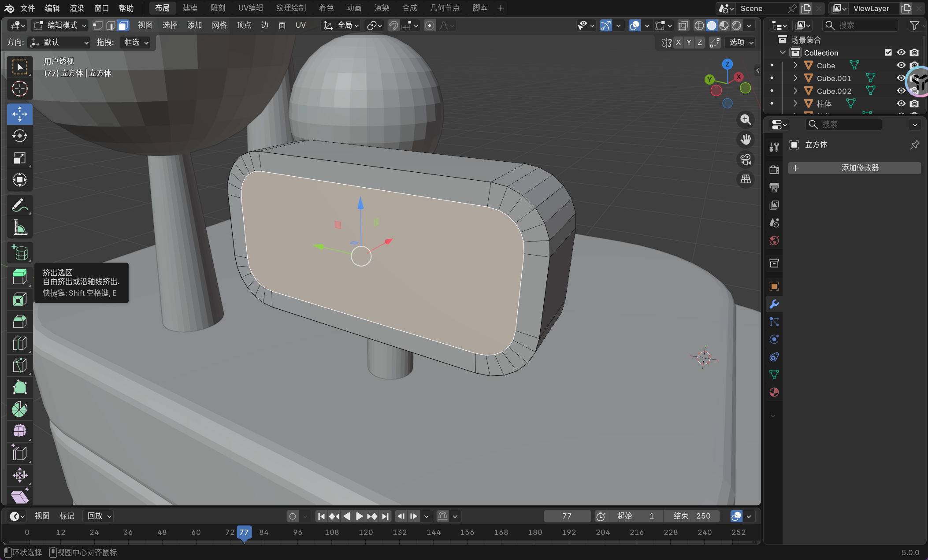Choose the Loop Cut tool
Viewport: 928px width, 560px height.
pyautogui.click(x=19, y=343)
